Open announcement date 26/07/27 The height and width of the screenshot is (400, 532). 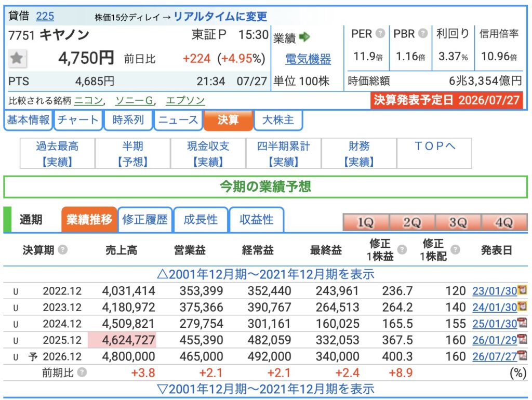pos(495,356)
